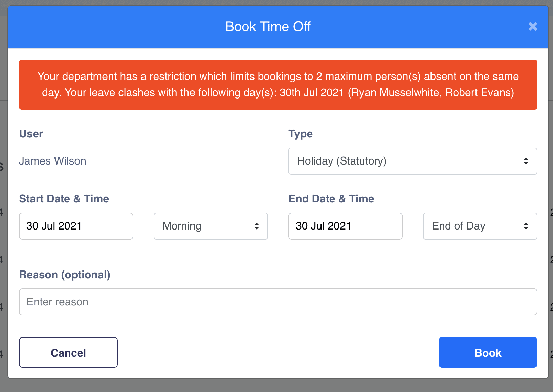Focus the Enter reason text field
This screenshot has width=553, height=392.
(x=278, y=302)
